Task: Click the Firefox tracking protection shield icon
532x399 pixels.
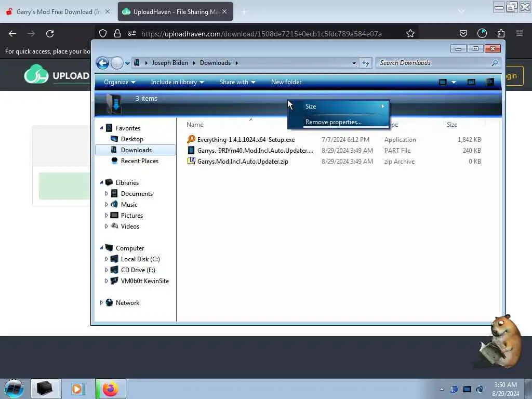Action: click(103, 34)
